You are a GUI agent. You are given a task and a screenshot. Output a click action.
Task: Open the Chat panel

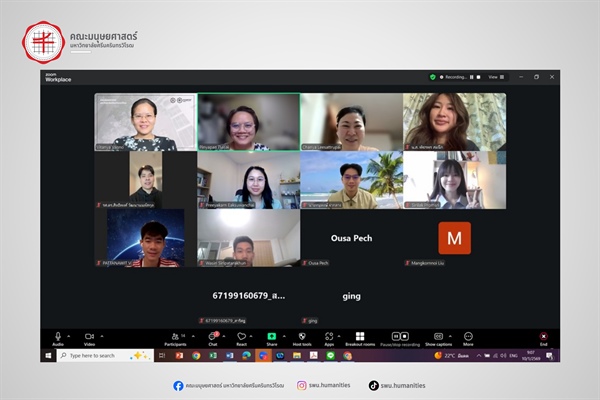[212, 337]
